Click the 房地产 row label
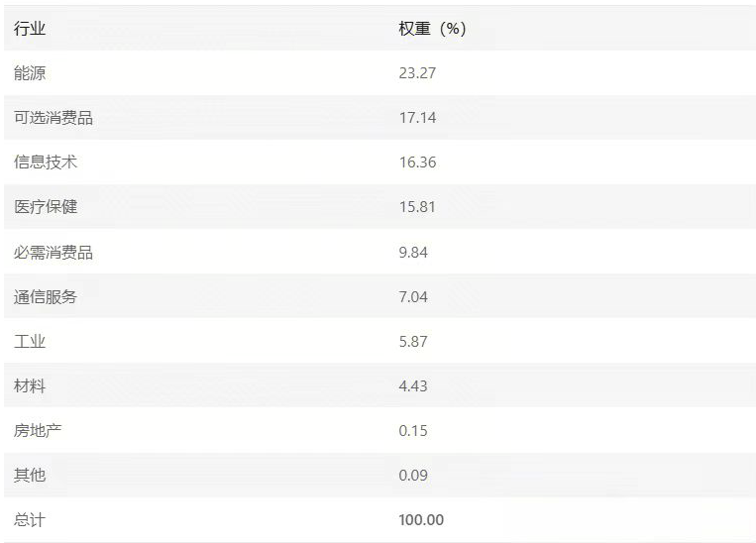756x543 pixels. (x=38, y=430)
